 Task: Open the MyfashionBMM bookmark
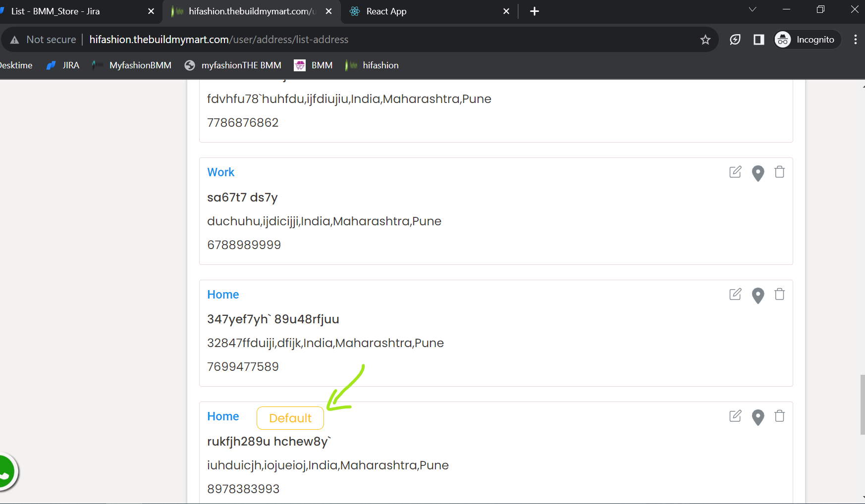click(x=132, y=65)
